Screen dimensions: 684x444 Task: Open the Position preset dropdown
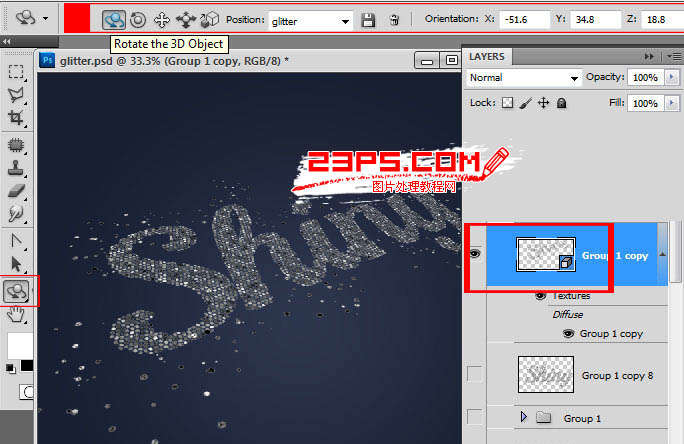pyautogui.click(x=345, y=20)
